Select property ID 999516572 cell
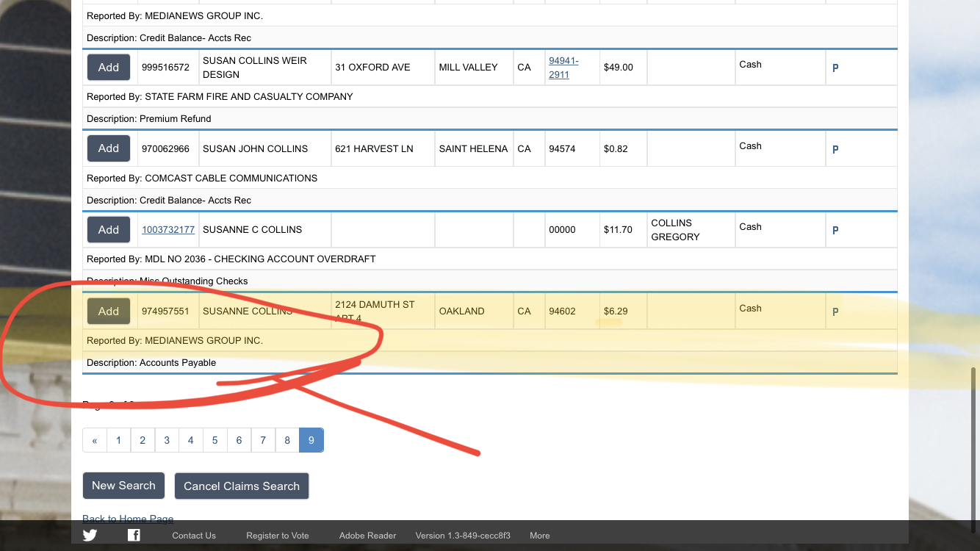The height and width of the screenshot is (551, 980). [x=170, y=68]
